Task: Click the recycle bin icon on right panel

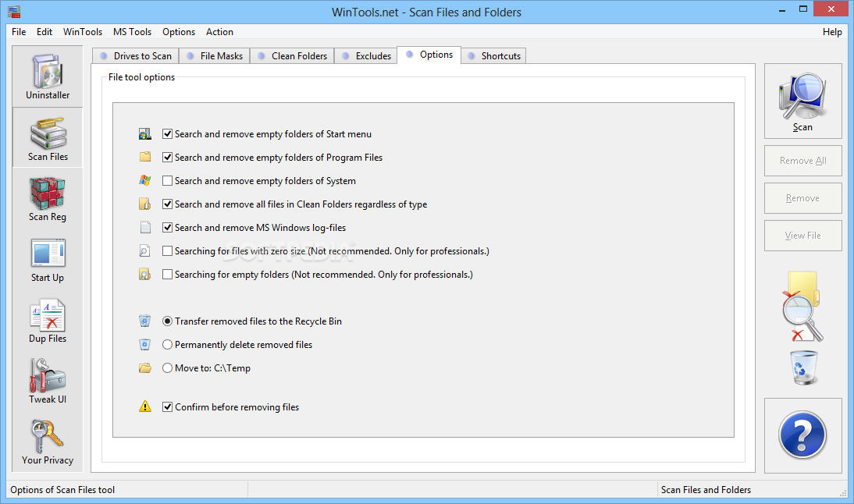Action: pyautogui.click(x=804, y=368)
